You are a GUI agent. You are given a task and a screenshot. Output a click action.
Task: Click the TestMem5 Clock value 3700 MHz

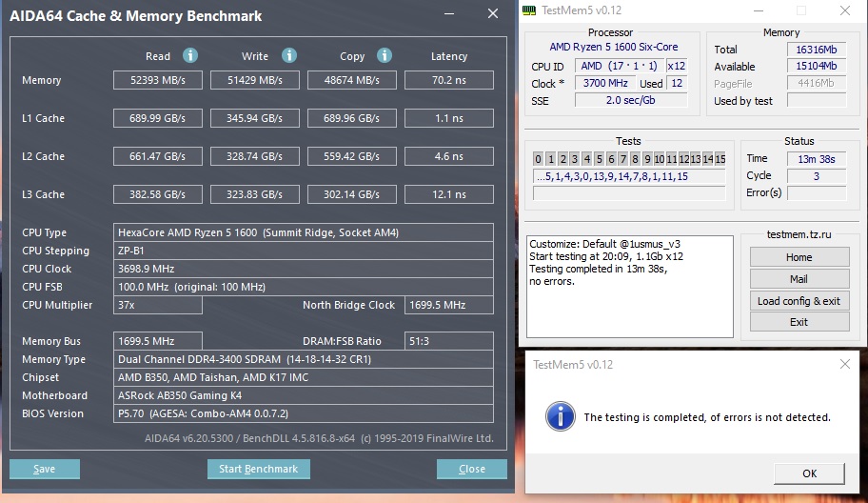click(x=605, y=83)
